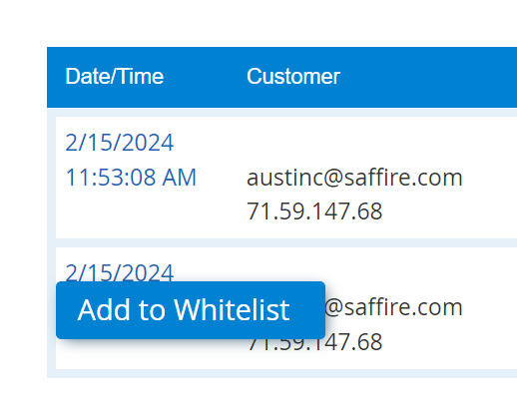Select austinc@saffire.com in the first row
The height and width of the screenshot is (420, 517).
coord(354,177)
